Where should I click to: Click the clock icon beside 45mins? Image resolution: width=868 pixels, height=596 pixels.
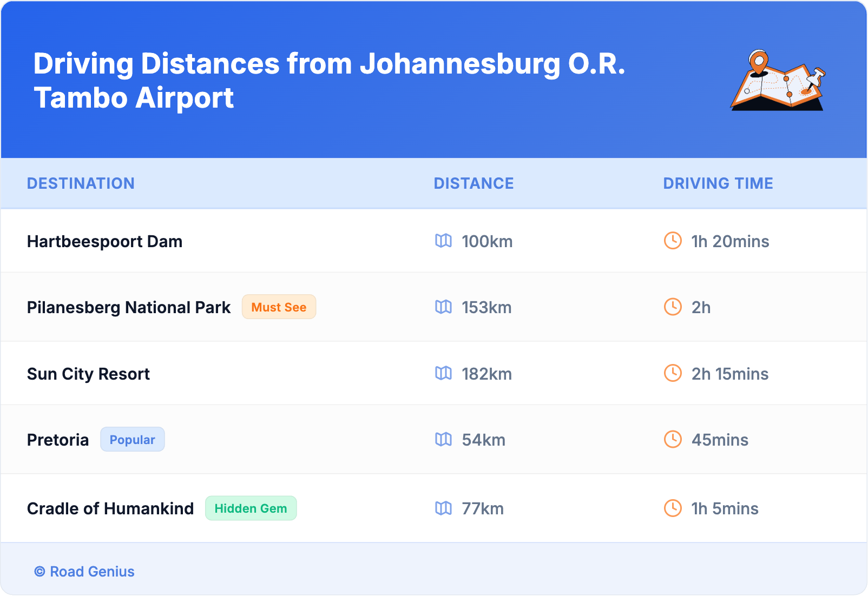(673, 439)
